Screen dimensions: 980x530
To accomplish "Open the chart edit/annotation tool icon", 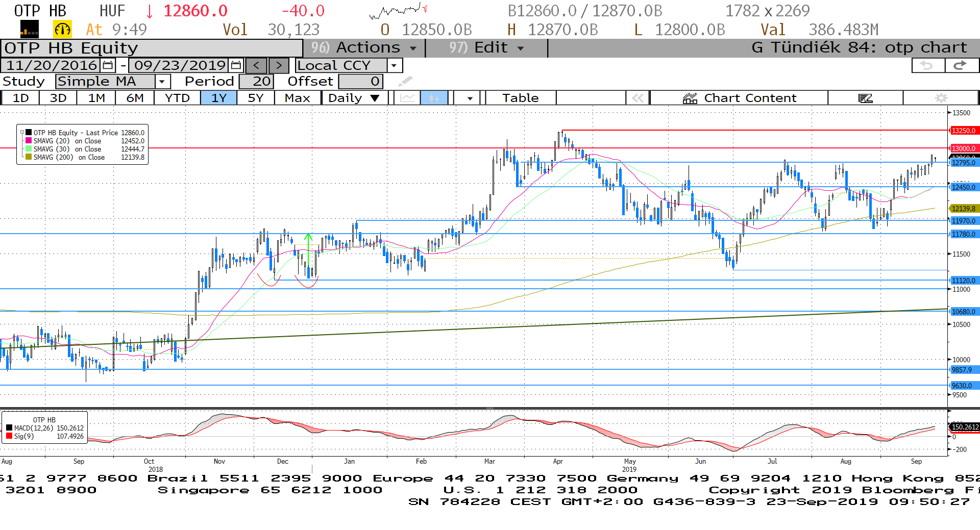I will [865, 98].
